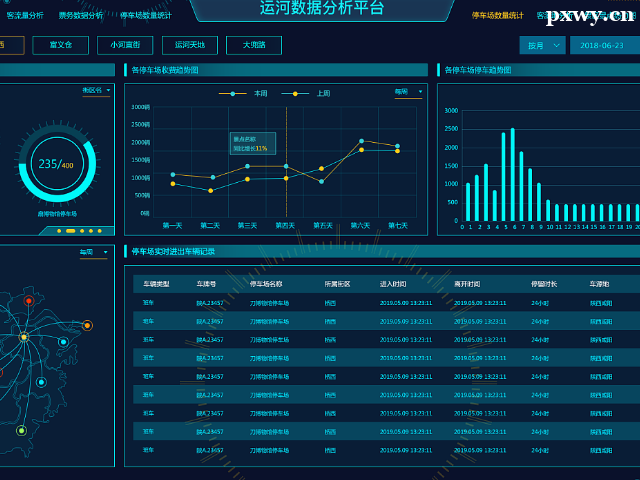This screenshot has width=640, height=480.
Task: Open the 按月 period dropdown
Action: tap(542, 46)
